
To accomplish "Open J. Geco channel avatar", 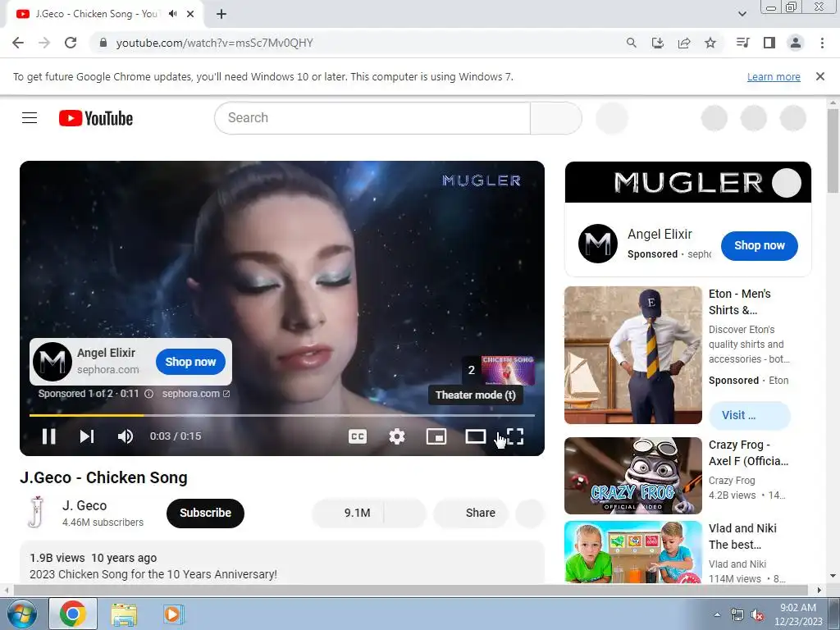I will [36, 512].
